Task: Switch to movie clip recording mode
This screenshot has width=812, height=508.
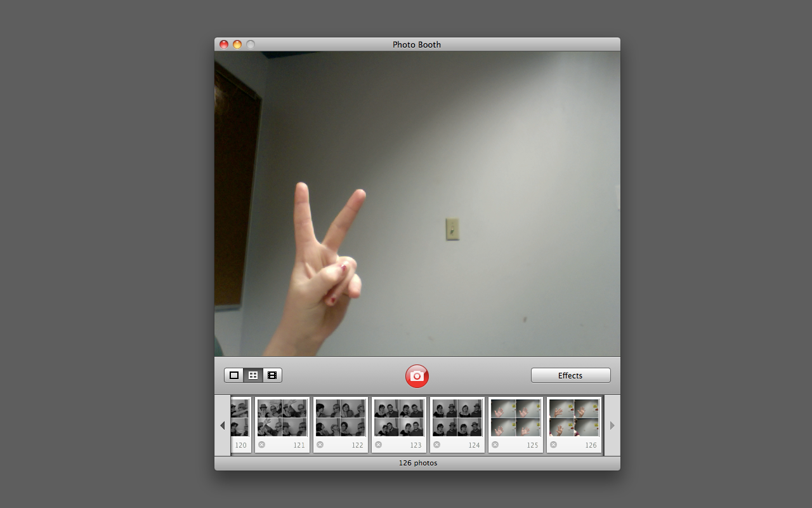Action: (272, 375)
